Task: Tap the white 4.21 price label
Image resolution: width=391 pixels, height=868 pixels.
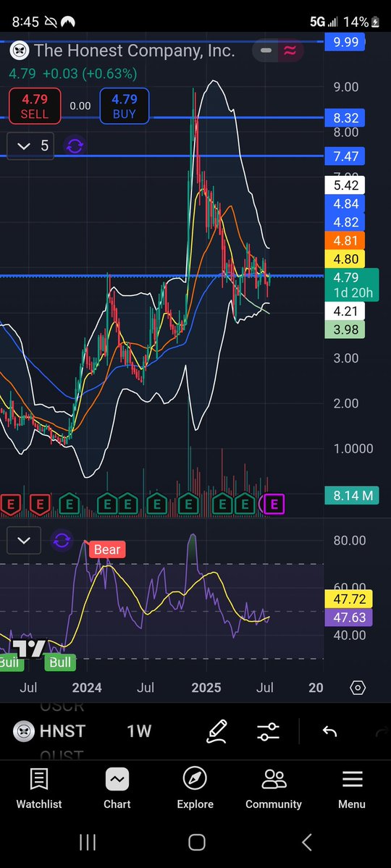Action: point(345,311)
